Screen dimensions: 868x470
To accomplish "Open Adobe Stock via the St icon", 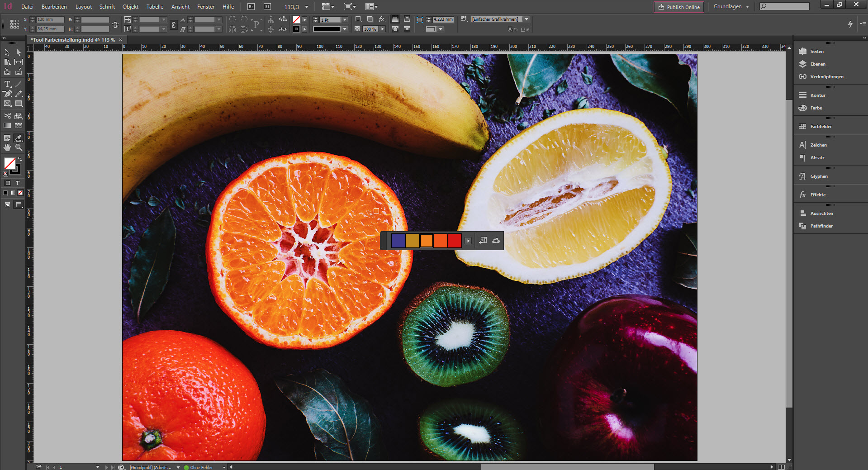I will (267, 7).
